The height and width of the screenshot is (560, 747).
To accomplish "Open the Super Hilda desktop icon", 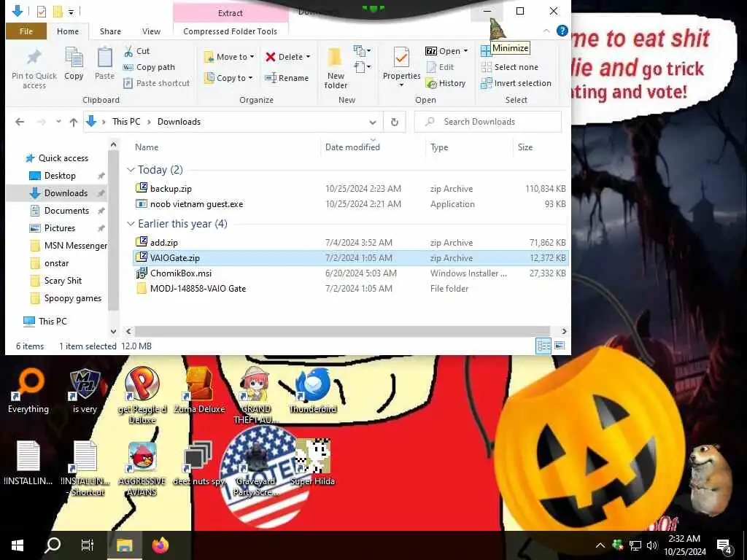I will 312,462.
